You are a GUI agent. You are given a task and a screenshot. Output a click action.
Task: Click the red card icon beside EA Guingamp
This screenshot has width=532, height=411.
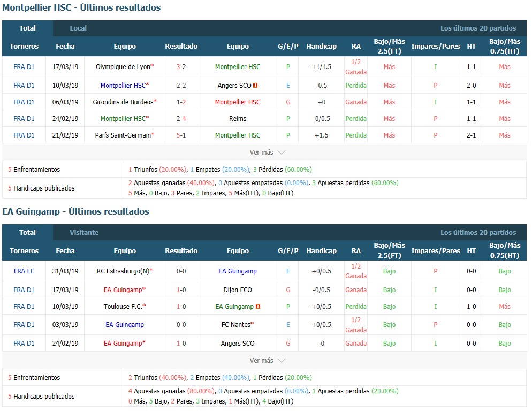258,307
